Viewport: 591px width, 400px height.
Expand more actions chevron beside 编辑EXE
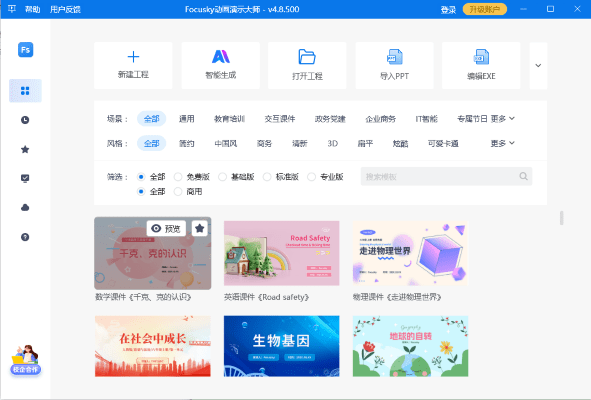tap(538, 66)
